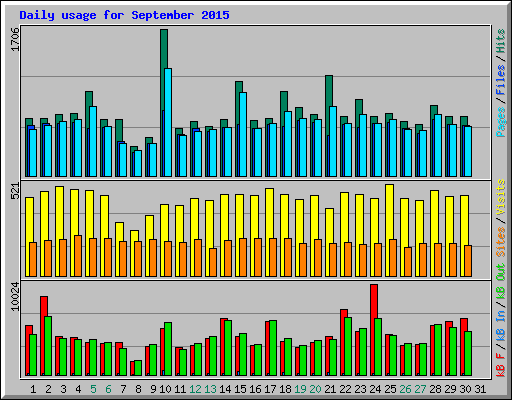Click day label 9 on the x-axis
The width and height of the screenshot is (512, 400).
pyautogui.click(x=153, y=389)
